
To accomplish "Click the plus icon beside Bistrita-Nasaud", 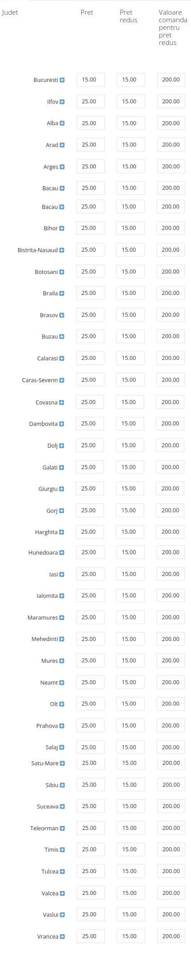I will [62, 250].
